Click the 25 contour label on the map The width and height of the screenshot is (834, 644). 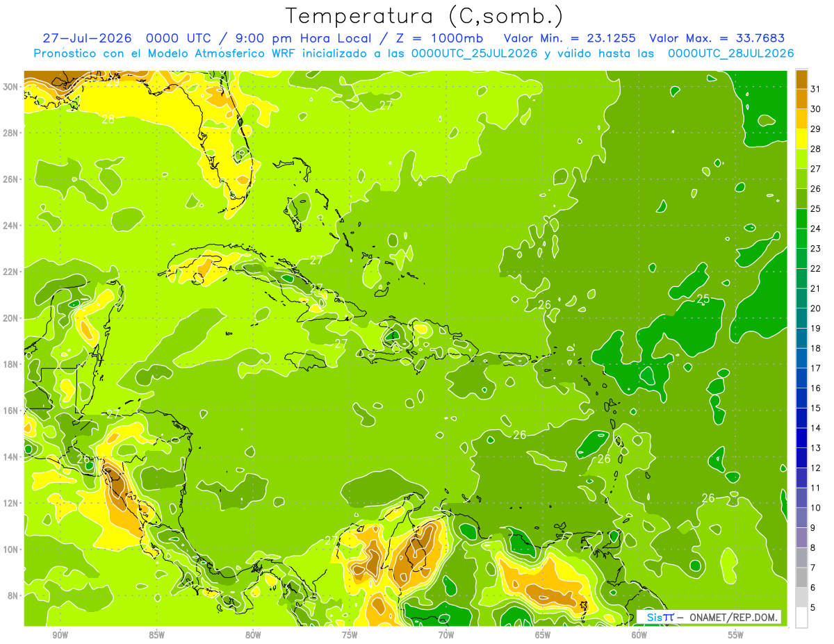[x=703, y=299]
